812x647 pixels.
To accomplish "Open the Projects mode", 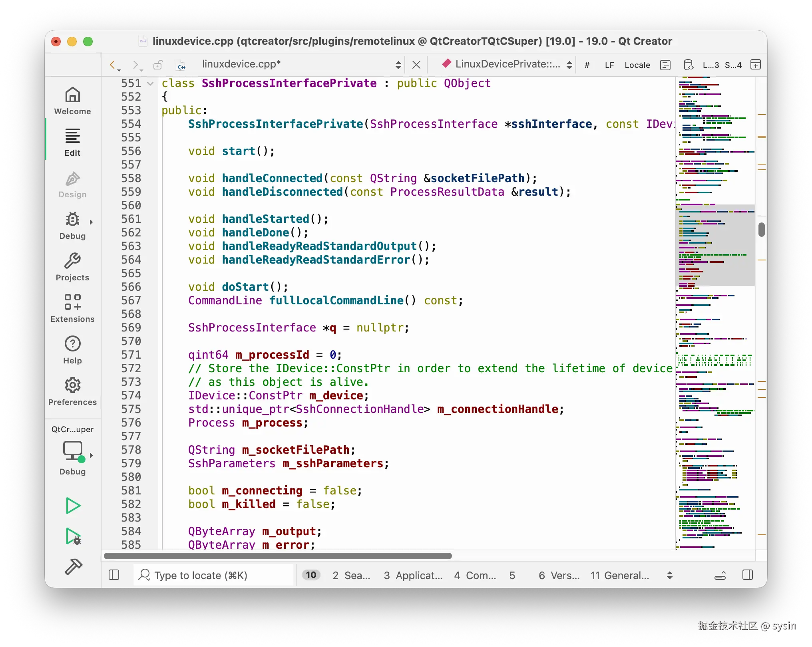I will [x=72, y=267].
